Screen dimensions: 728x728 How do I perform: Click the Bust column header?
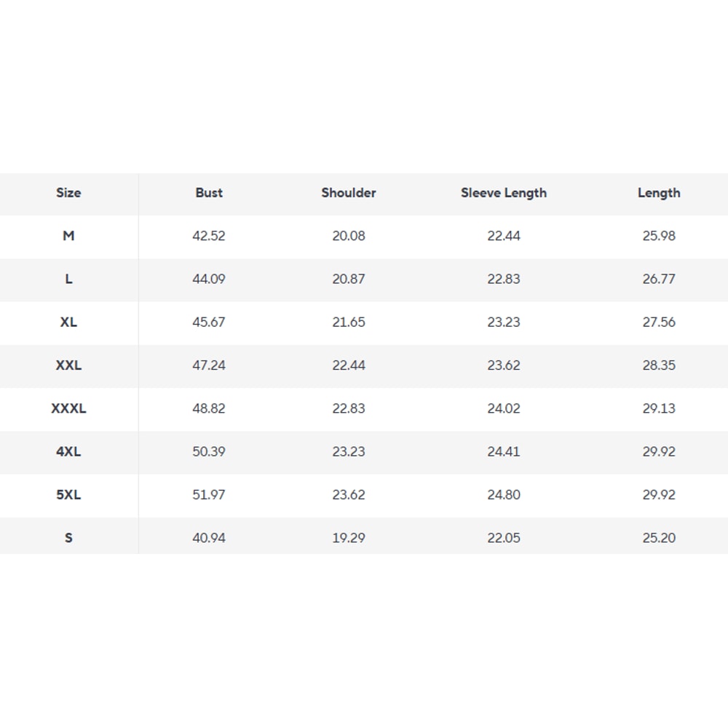tap(209, 193)
